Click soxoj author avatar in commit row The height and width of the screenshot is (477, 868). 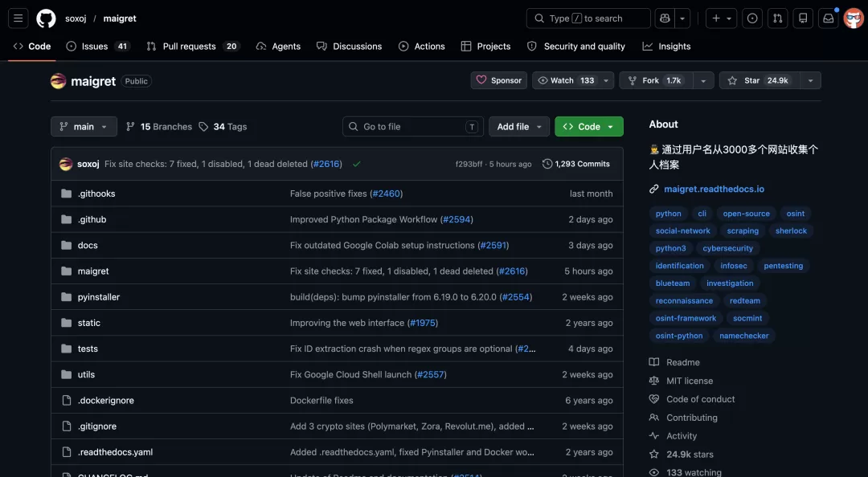66,164
